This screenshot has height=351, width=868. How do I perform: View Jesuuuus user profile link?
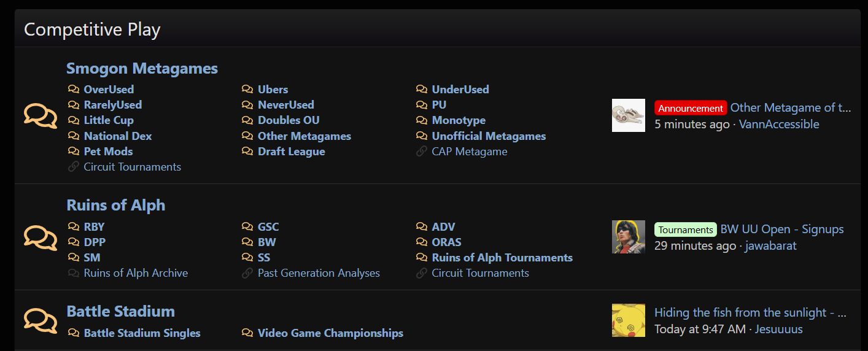pos(778,330)
